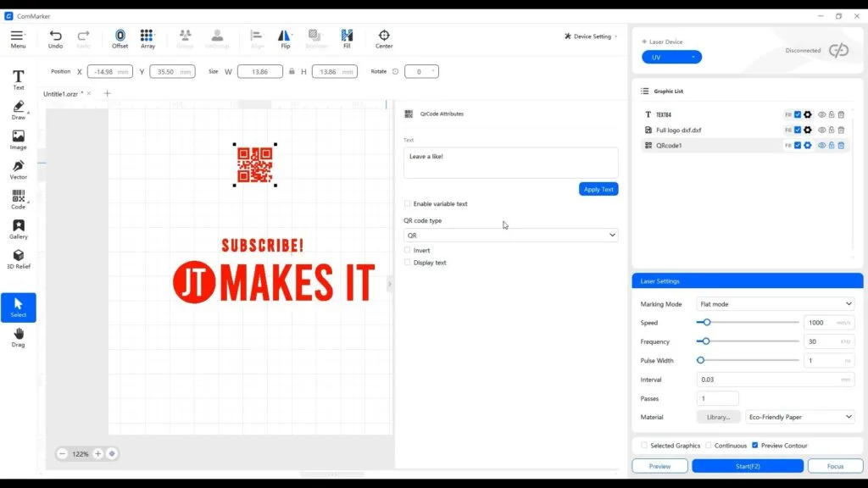Open the Marking Mode dropdown
Image resolution: width=868 pixels, height=488 pixels.
click(x=775, y=304)
